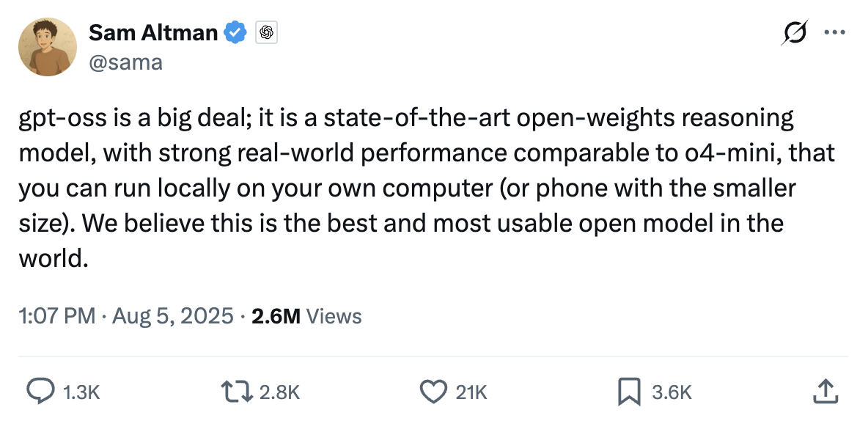868x421 pixels.
Task: Click the Aug 5, 2025 date
Action: pos(174,316)
